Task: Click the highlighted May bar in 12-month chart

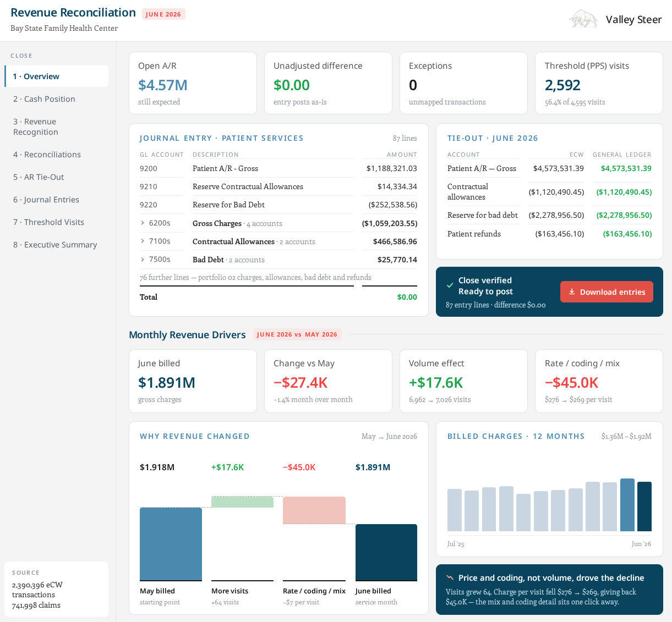Action: [627, 505]
